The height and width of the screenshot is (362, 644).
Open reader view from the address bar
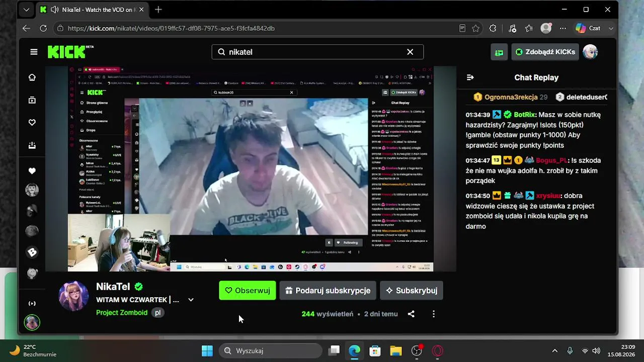pos(462,28)
